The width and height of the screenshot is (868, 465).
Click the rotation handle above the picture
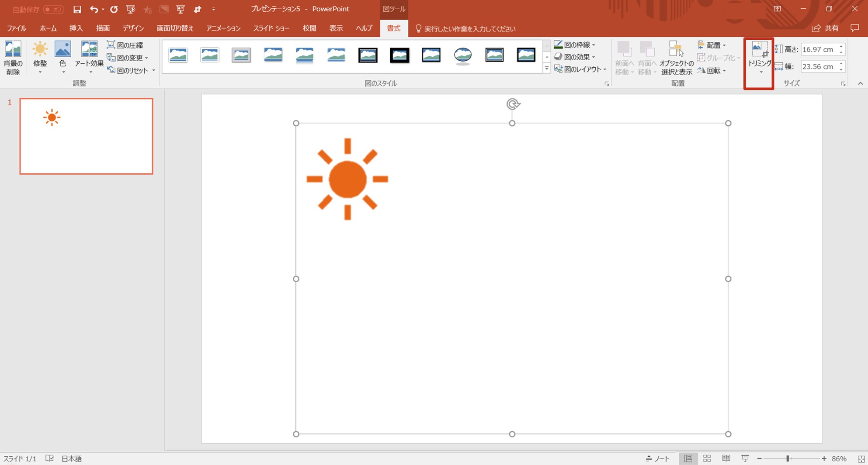513,104
